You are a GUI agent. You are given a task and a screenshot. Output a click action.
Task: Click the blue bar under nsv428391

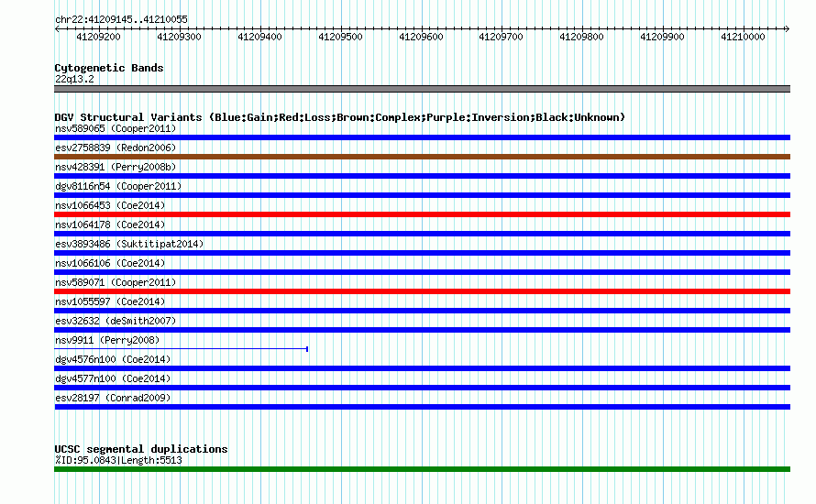tap(422, 176)
